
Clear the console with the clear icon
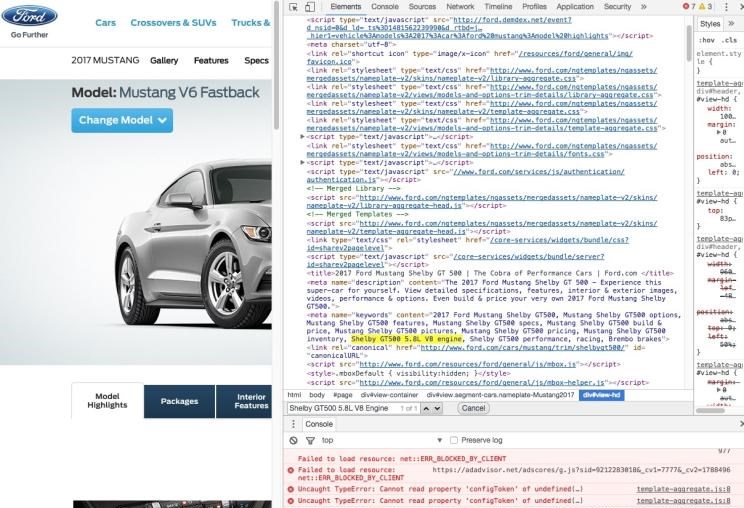coord(293,441)
